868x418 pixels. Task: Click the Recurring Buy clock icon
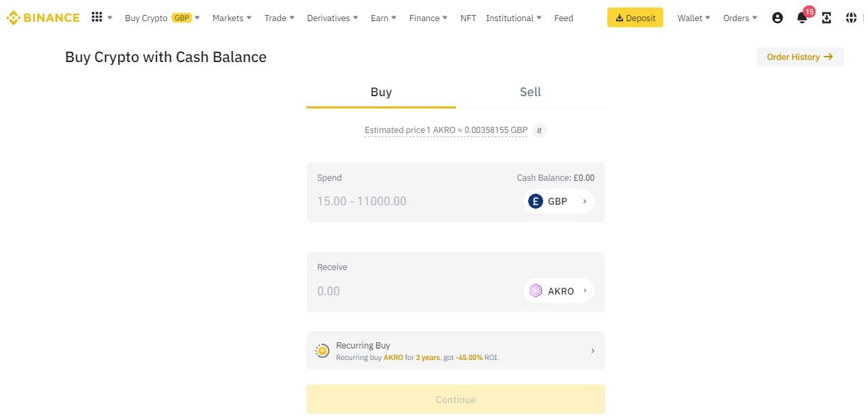point(323,350)
